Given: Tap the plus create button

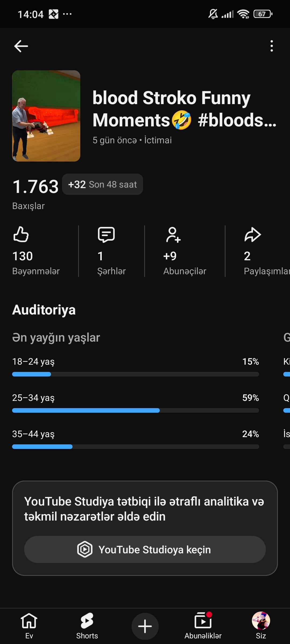Looking at the screenshot, I should 145,626.
